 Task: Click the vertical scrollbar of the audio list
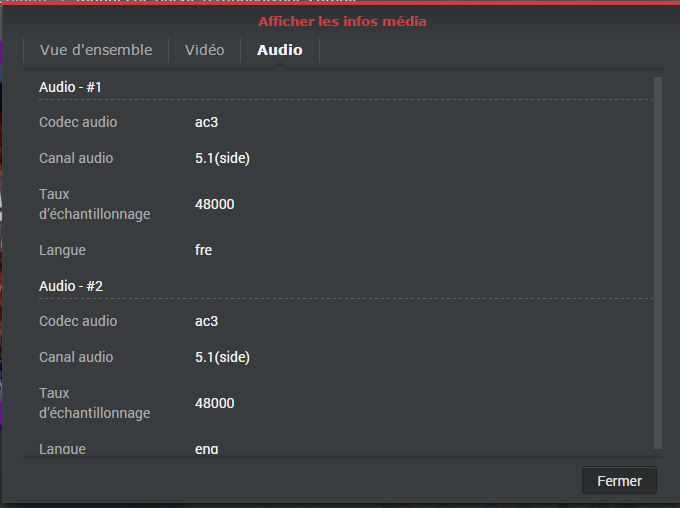(657, 260)
